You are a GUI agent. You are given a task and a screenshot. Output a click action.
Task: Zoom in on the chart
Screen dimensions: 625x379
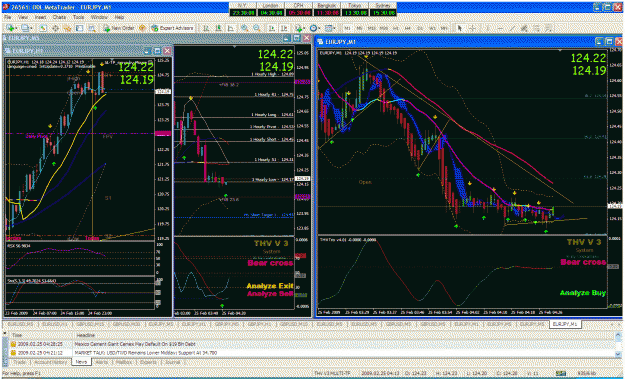244,28
